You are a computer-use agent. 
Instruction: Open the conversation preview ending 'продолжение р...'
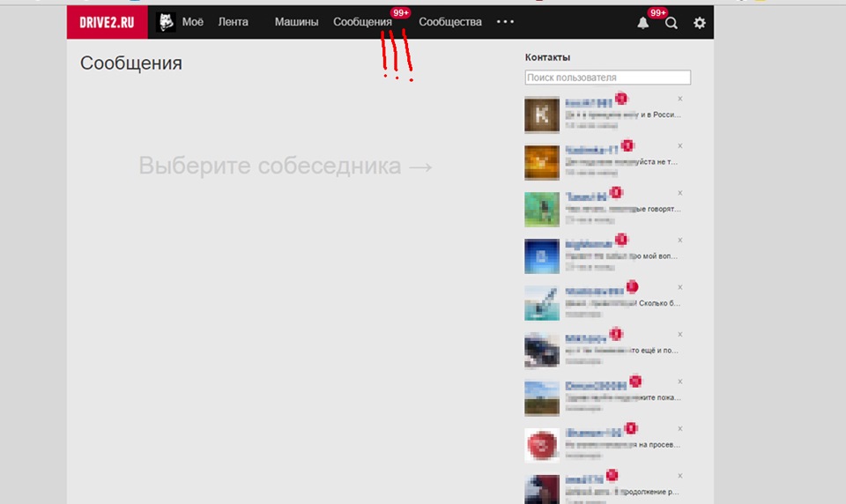tap(623, 492)
